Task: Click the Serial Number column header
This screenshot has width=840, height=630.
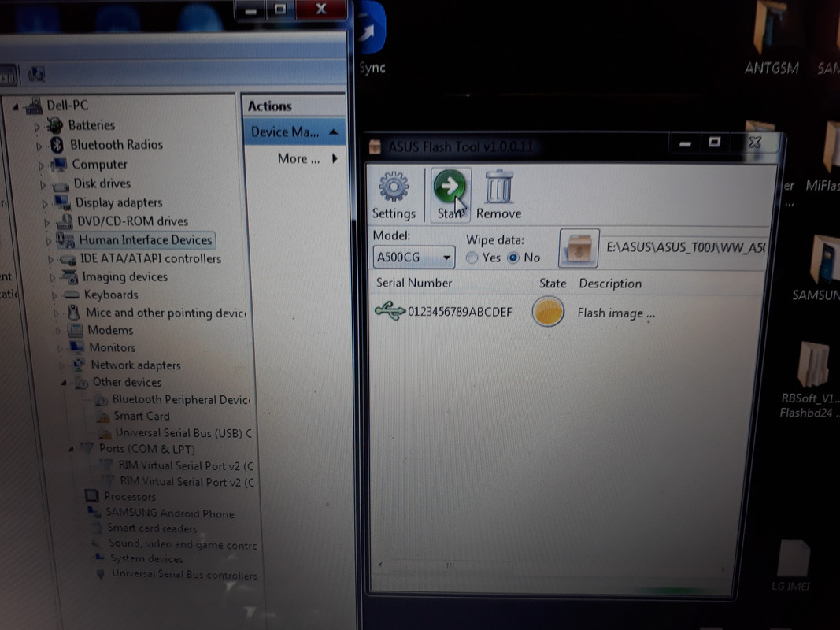Action: click(x=413, y=283)
